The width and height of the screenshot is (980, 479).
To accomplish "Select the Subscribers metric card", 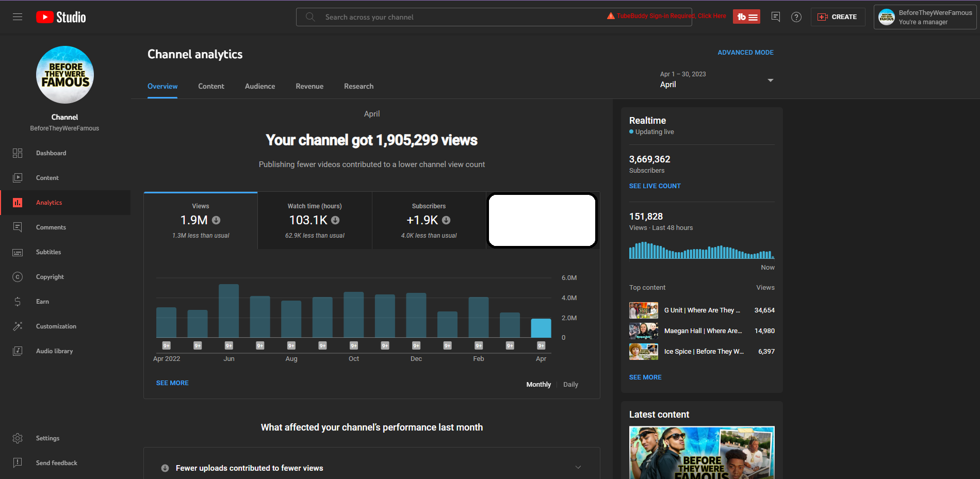I will 429,221.
